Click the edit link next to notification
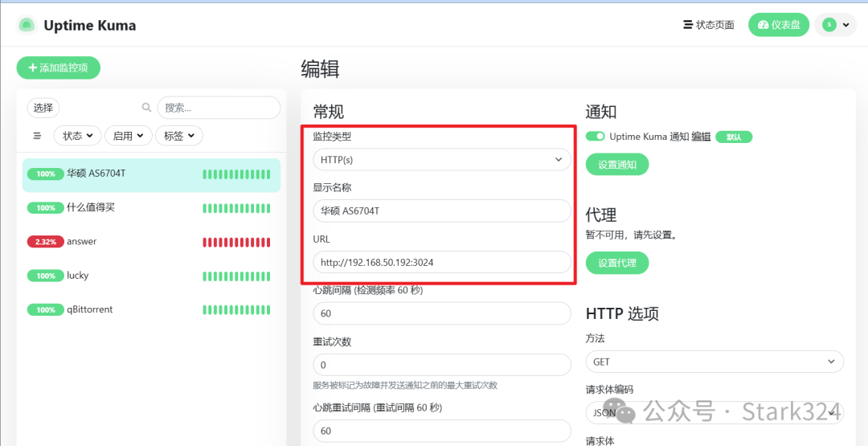 pos(700,136)
